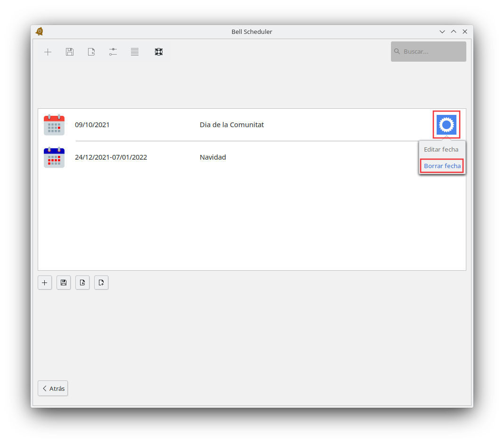This screenshot has height=444, width=504.
Task: Click the floppy disk icon in the top toolbar
Action: click(x=70, y=52)
